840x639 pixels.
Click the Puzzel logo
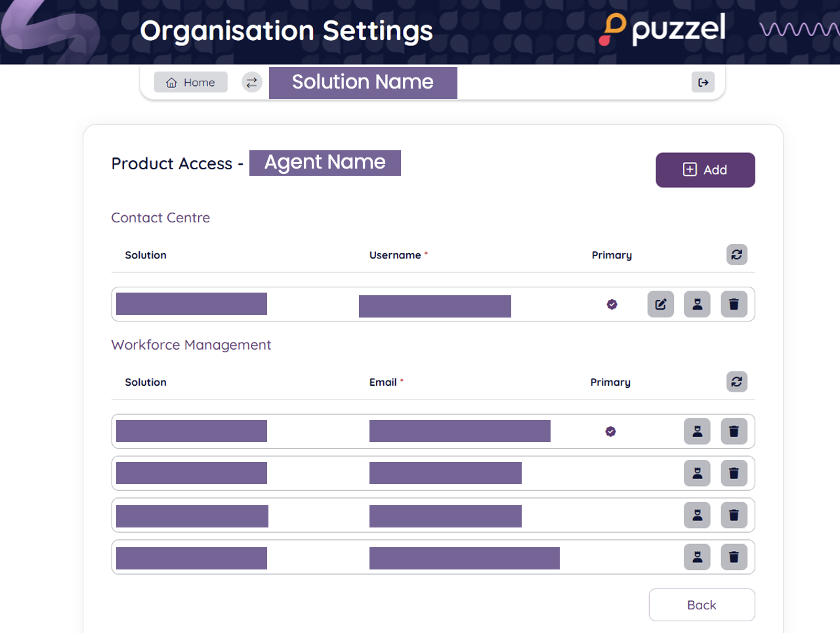coord(663,30)
